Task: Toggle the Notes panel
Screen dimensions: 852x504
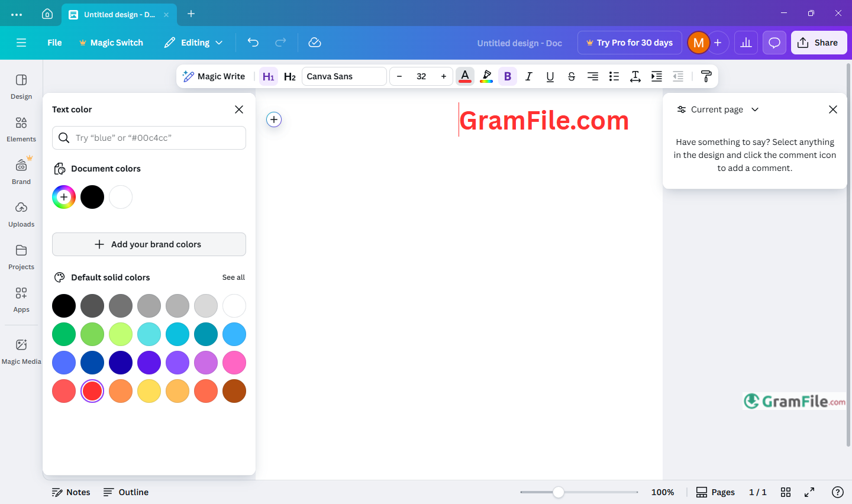Action: (x=71, y=492)
